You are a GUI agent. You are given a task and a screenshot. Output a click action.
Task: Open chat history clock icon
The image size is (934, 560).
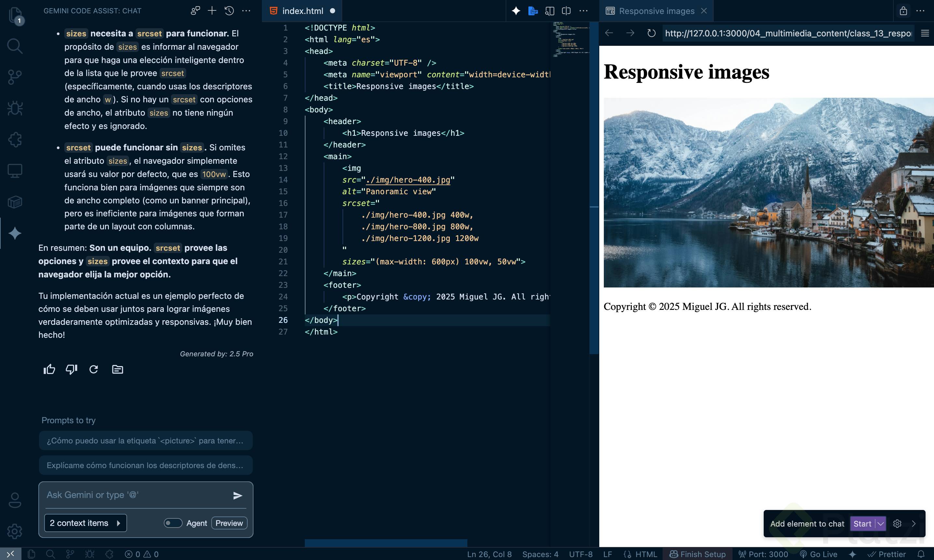pyautogui.click(x=229, y=11)
